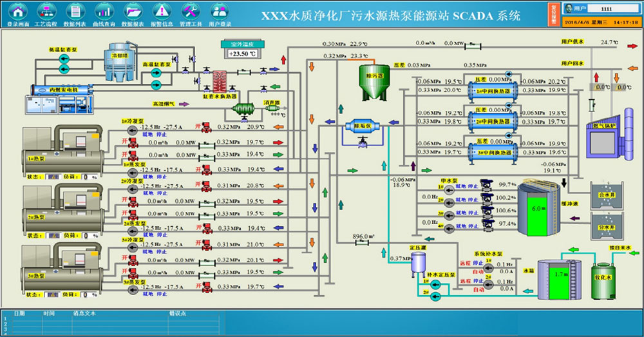
Task: Click 就地 for 1#冷凝泵
Action: click(x=148, y=135)
